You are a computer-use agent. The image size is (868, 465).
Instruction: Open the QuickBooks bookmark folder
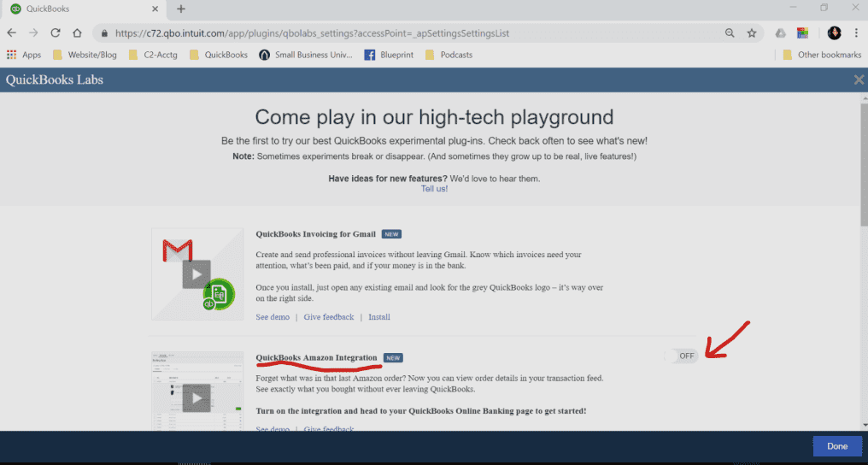pyautogui.click(x=218, y=55)
